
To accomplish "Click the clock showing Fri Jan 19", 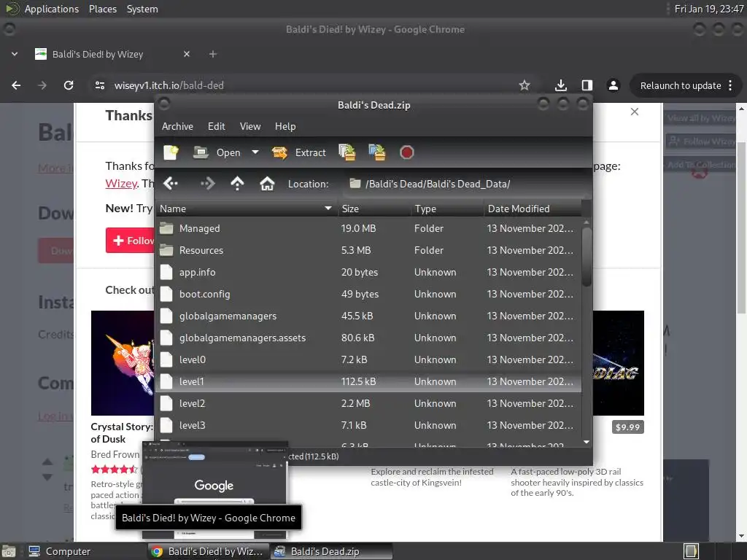I will point(709,9).
